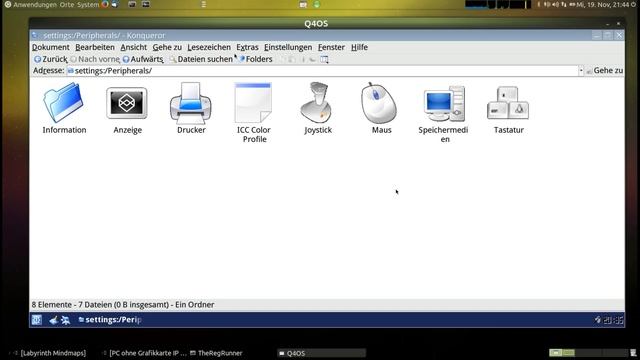The height and width of the screenshot is (360, 640).
Task: Click the workspace switcher first desktop
Action: tap(556, 353)
